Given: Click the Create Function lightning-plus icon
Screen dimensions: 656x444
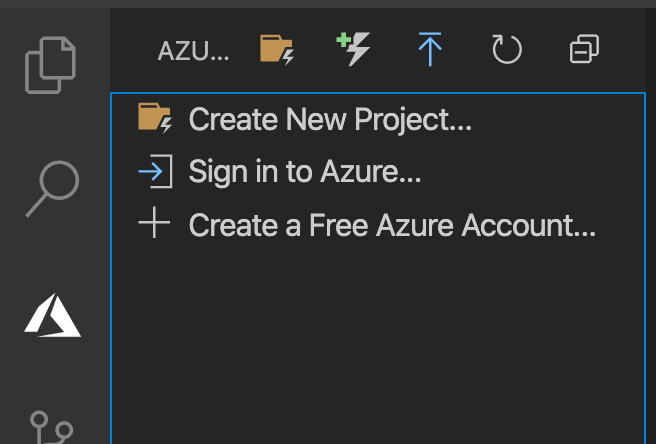Looking at the screenshot, I should click(x=353, y=49).
